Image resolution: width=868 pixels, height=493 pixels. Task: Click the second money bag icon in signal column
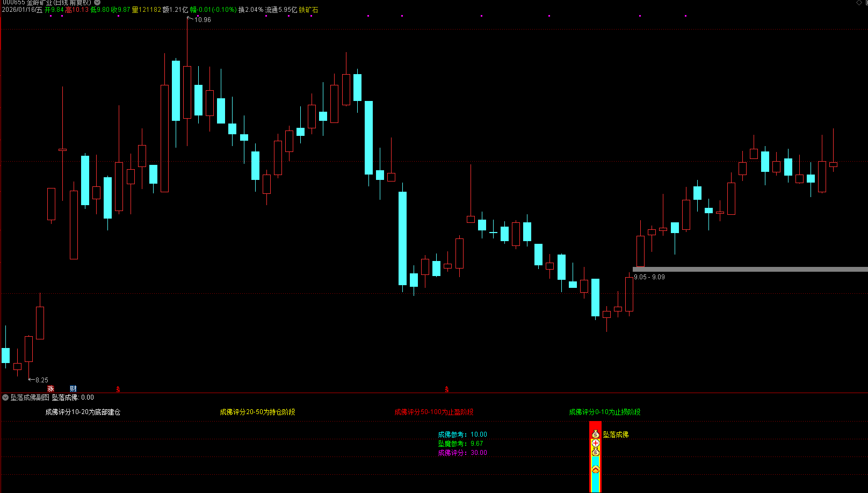[595, 452]
